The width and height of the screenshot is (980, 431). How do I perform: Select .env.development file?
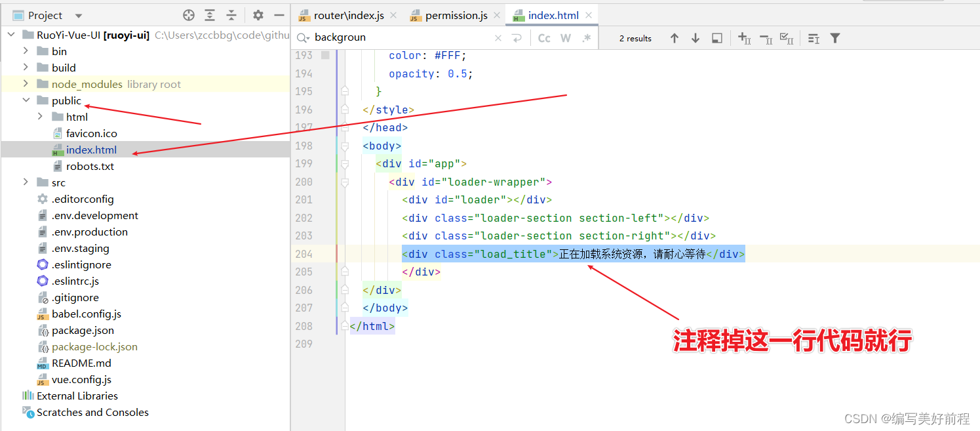(x=95, y=215)
